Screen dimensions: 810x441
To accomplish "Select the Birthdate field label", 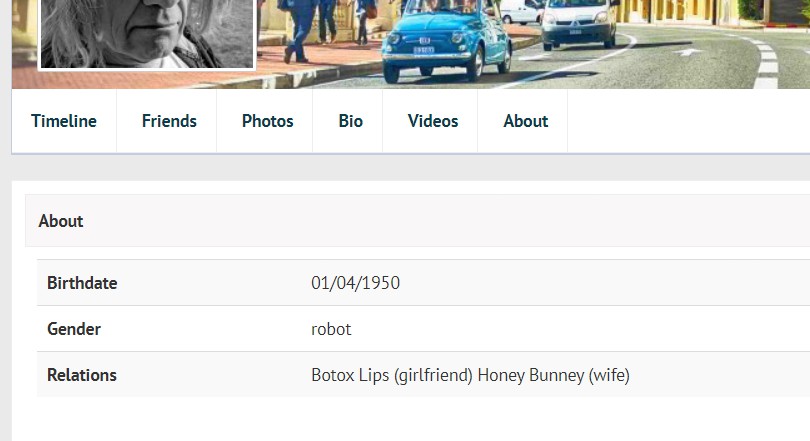I will (82, 283).
